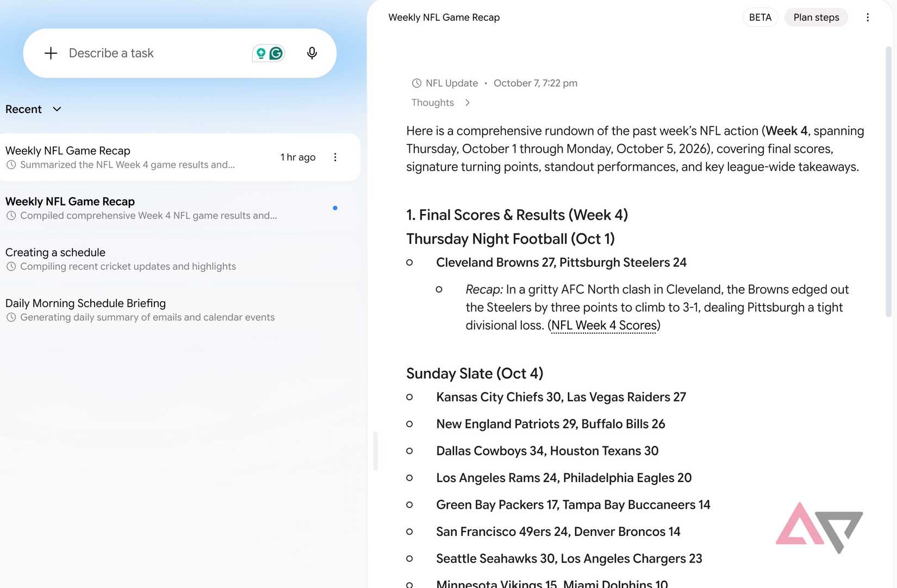Click the 'San Francisco 49ers 24, Denver Broncos 14' line
The height and width of the screenshot is (588, 897).
tap(558, 531)
